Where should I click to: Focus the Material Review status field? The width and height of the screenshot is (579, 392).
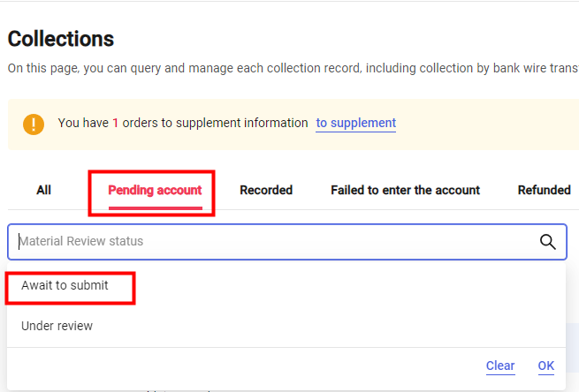tap(265, 241)
